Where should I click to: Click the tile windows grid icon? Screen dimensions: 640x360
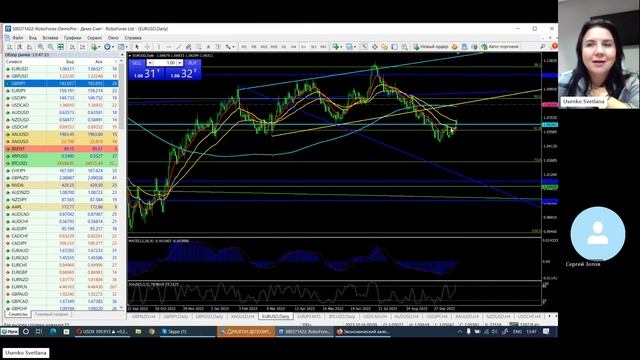[60, 47]
